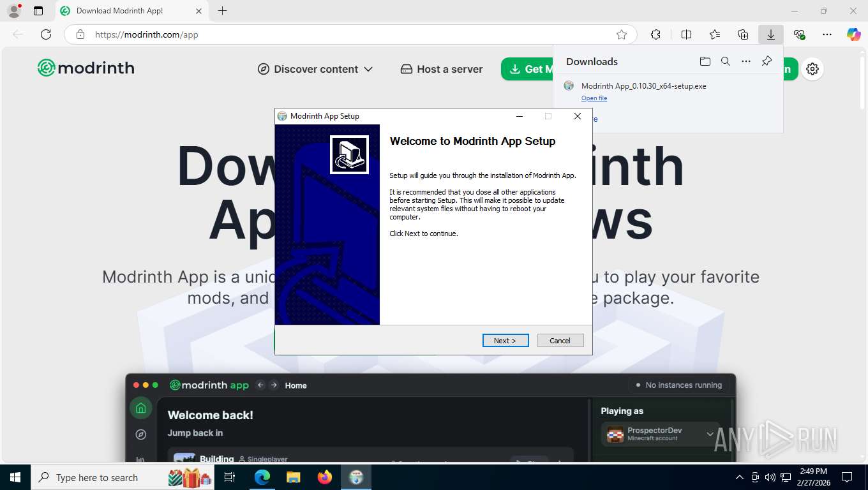
Task: Open the Downloads folder icon
Action: [x=705, y=61]
